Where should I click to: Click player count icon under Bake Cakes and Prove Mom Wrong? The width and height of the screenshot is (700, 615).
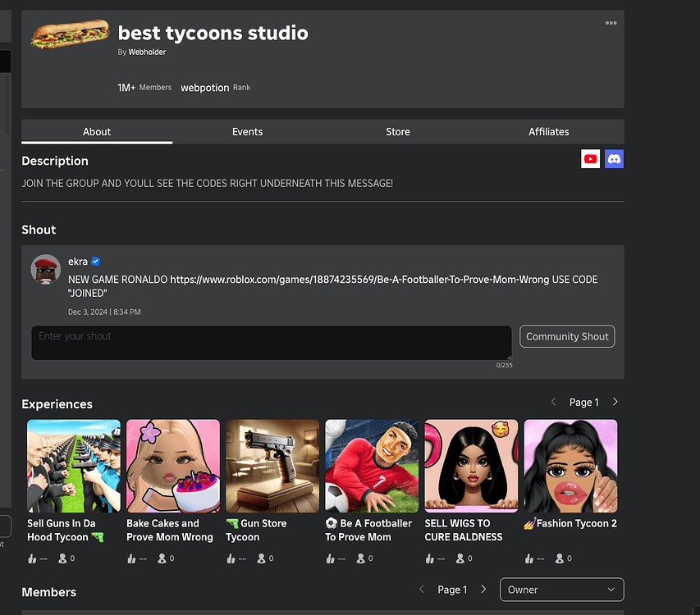(162, 558)
